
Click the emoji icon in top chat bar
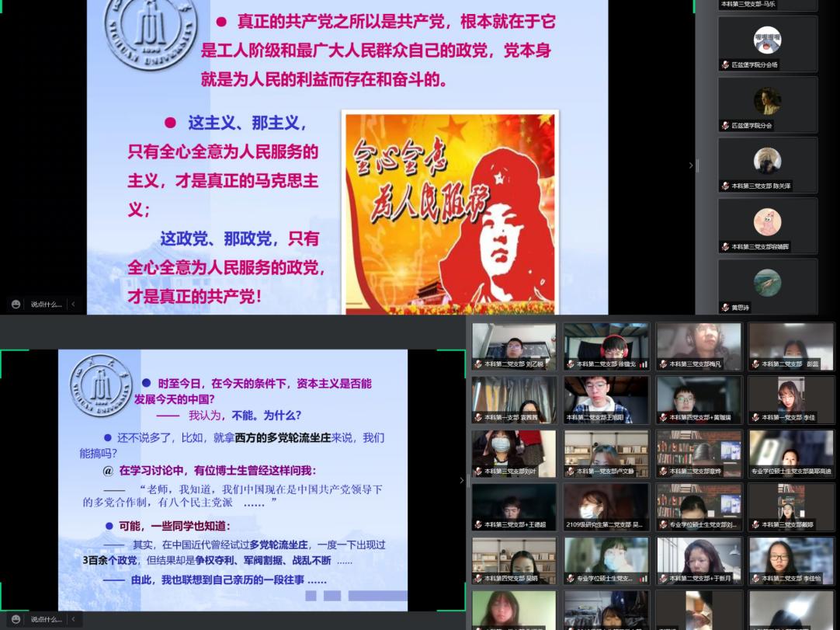pyautogui.click(x=16, y=305)
